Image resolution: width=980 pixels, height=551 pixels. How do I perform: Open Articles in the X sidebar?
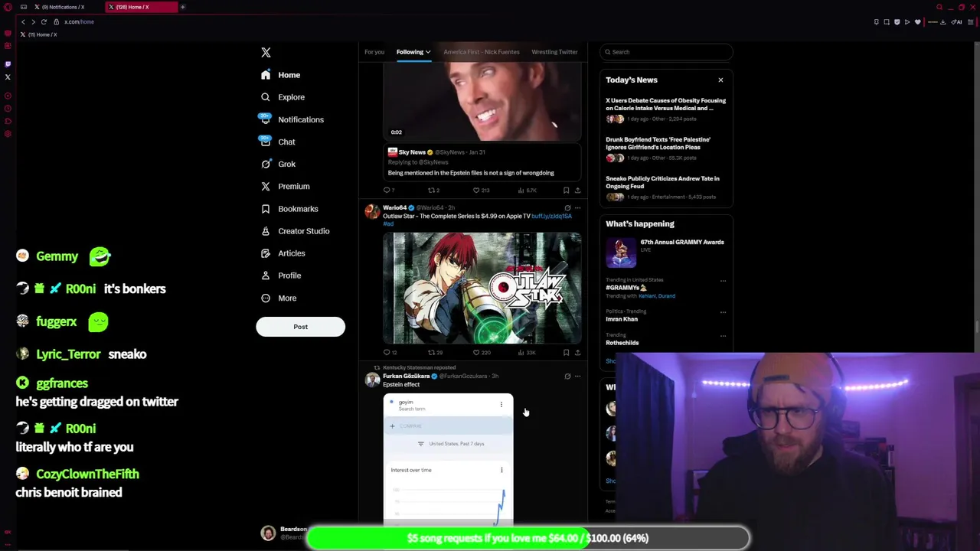[x=283, y=253]
